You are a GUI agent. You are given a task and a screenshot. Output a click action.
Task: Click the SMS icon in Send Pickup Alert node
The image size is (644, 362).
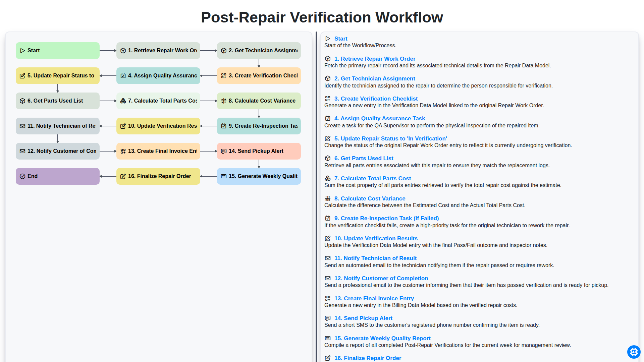click(224, 151)
